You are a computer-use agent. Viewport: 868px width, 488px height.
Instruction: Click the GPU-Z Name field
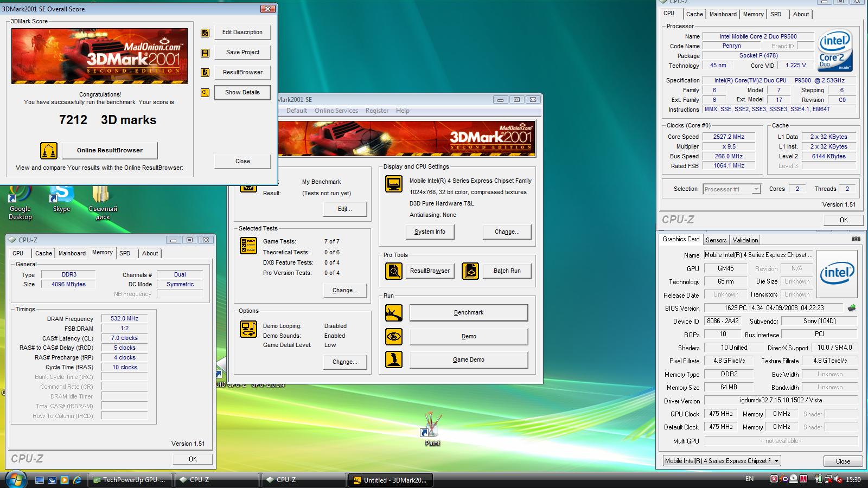click(x=758, y=255)
